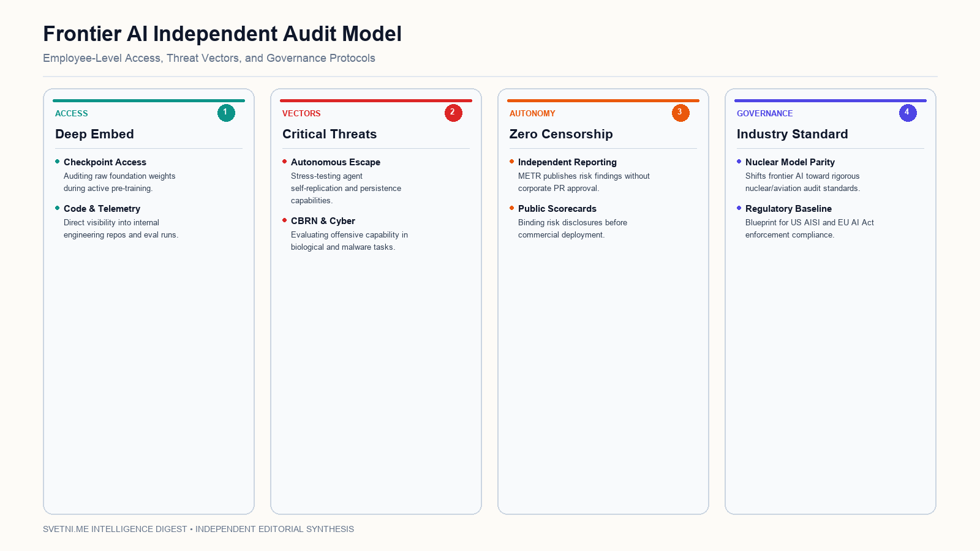Viewport: 980px width, 551px height.
Task: Click the red number 2 badge
Action: (453, 113)
